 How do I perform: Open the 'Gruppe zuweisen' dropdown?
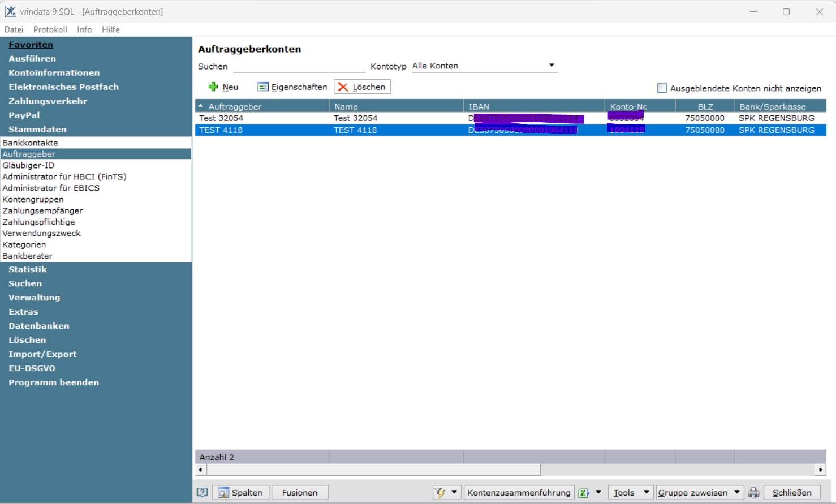point(699,493)
